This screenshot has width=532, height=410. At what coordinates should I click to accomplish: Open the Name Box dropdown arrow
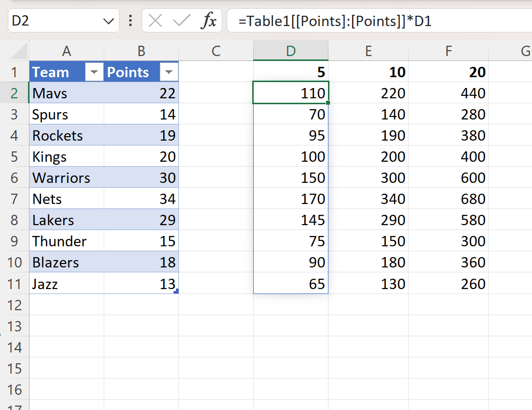tap(109, 21)
